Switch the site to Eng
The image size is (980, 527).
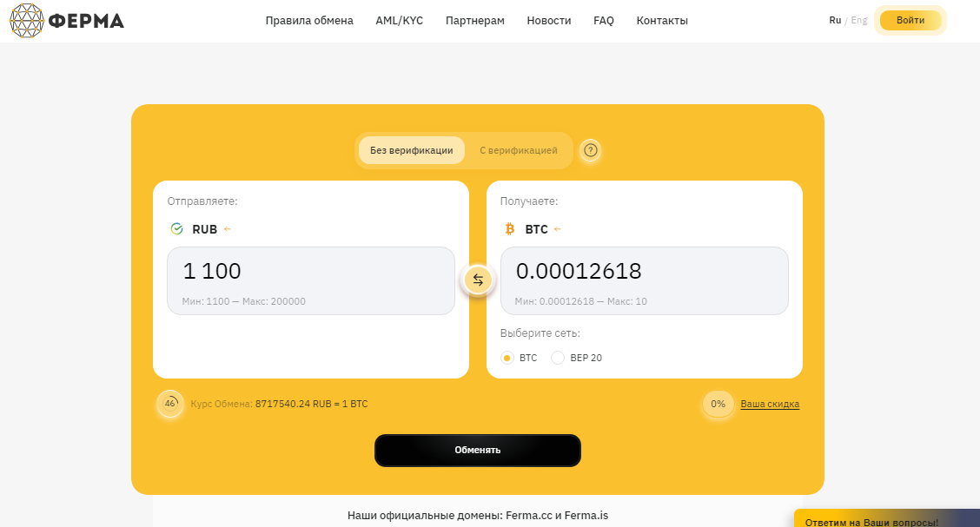tap(859, 21)
